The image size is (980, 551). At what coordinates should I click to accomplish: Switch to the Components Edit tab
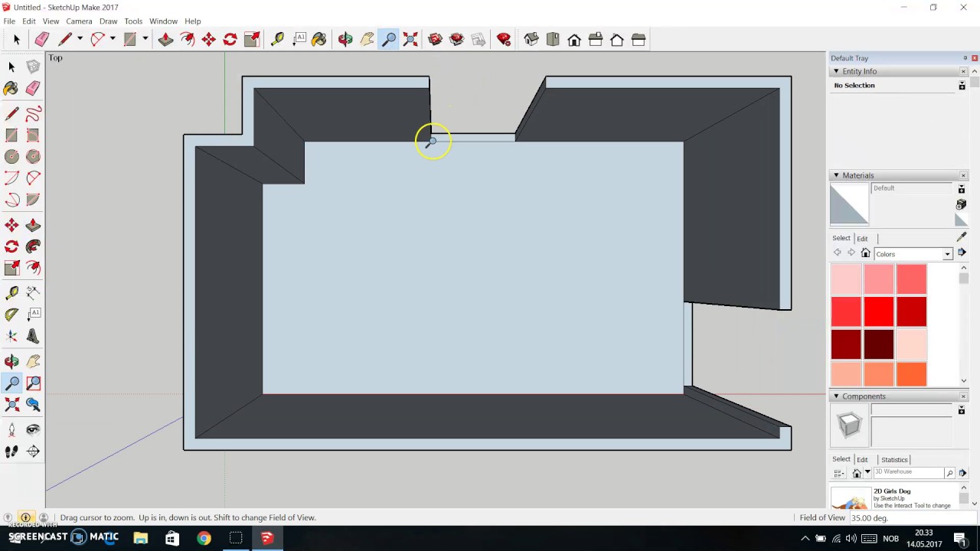click(x=862, y=460)
